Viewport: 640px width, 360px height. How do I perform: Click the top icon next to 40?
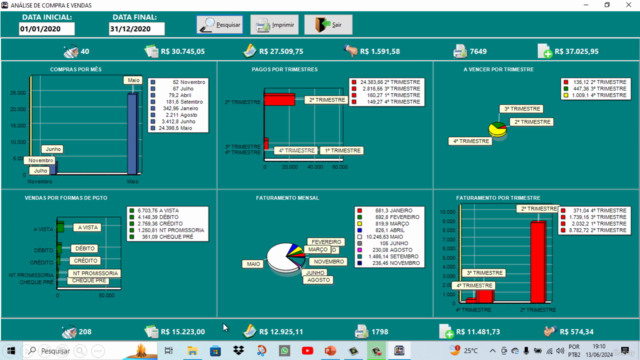(x=71, y=51)
